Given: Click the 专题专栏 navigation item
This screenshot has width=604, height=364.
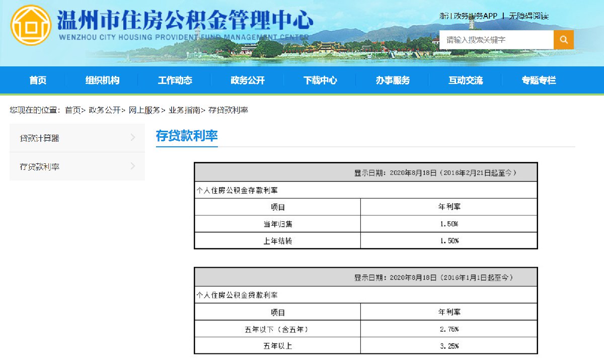Looking at the screenshot, I should point(538,80).
